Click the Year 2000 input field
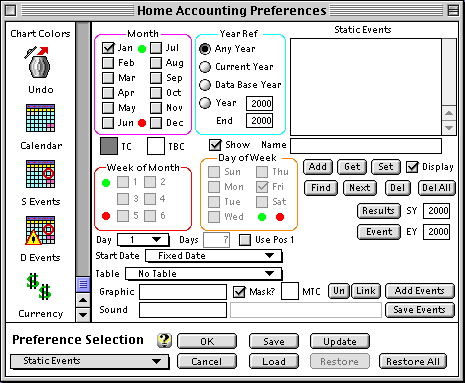This screenshot has height=383, width=465. [259, 103]
